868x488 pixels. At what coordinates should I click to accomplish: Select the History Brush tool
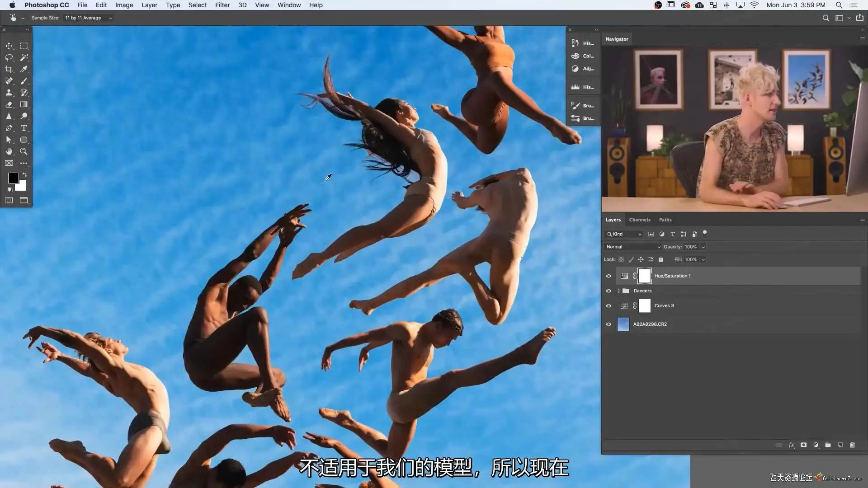pyautogui.click(x=24, y=93)
